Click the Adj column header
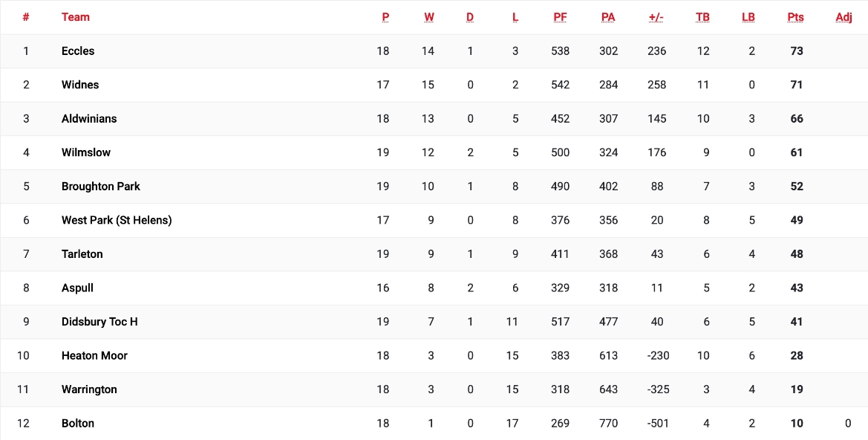This screenshot has width=868, height=440. tap(843, 17)
